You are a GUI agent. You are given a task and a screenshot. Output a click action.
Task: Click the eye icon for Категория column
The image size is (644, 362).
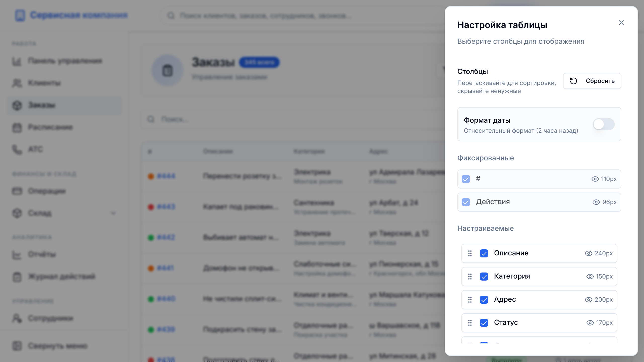click(x=590, y=277)
